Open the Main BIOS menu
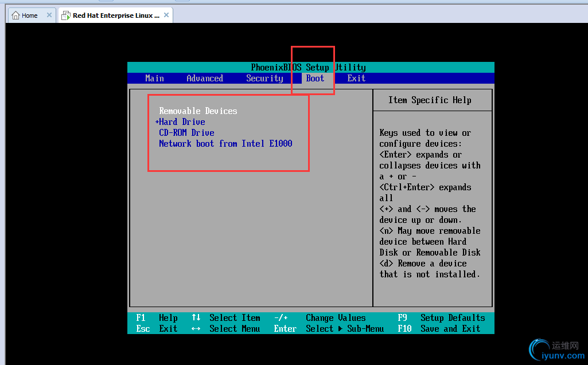 tap(154, 79)
